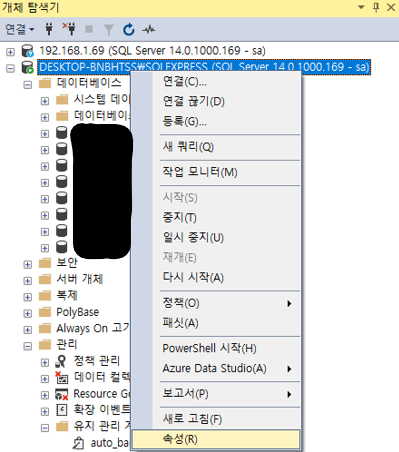Screen dimensions: 399x452
Task: Expand the PolyBase folder
Action: (28, 314)
